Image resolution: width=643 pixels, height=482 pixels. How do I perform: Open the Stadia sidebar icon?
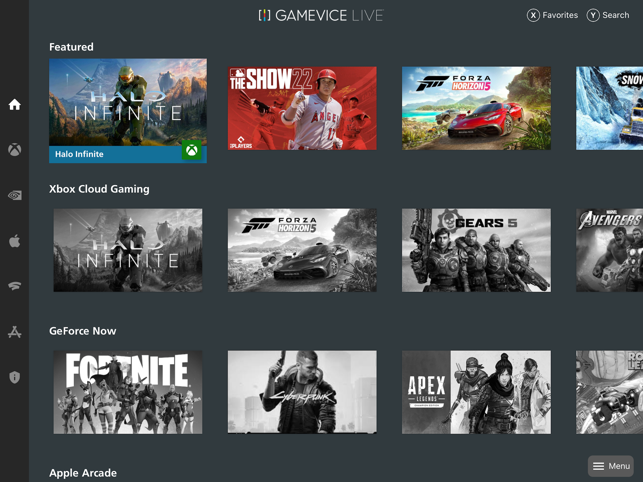pyautogui.click(x=15, y=286)
